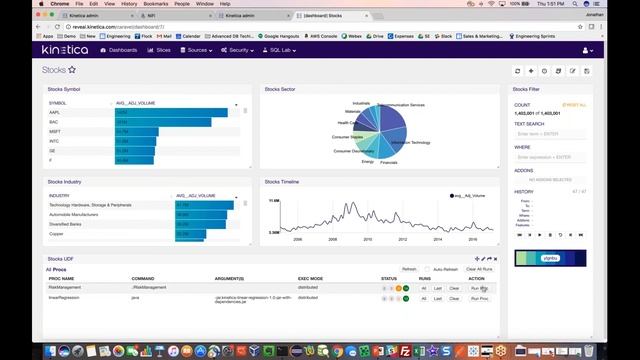Screen dimensions: 640x360
Task: Click the fourth dashboard toolbar icon beside the clock
Action: click(558, 71)
